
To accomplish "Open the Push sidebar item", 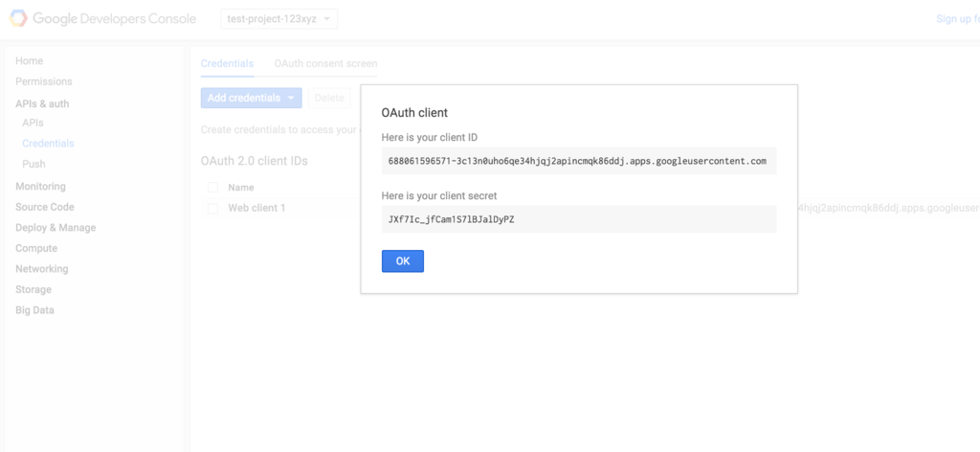I will click(x=33, y=164).
